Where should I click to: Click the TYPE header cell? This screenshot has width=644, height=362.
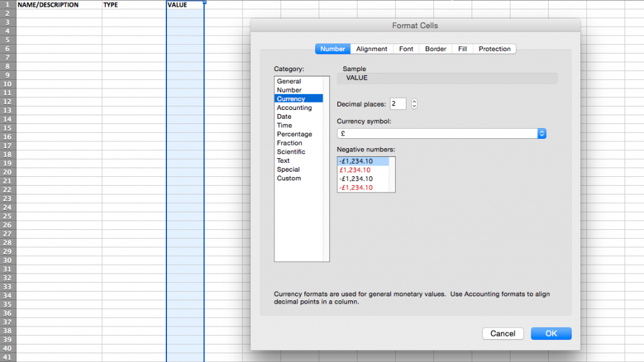coord(134,5)
